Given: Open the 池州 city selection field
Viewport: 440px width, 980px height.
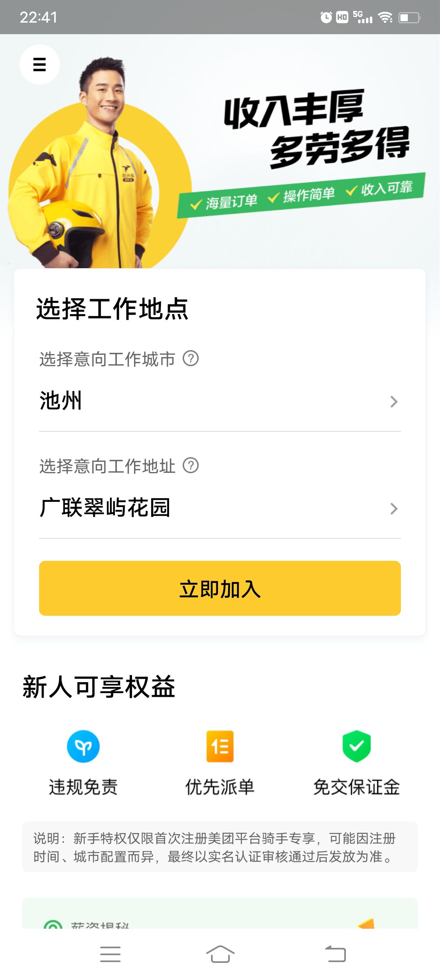Looking at the screenshot, I should click(x=220, y=401).
